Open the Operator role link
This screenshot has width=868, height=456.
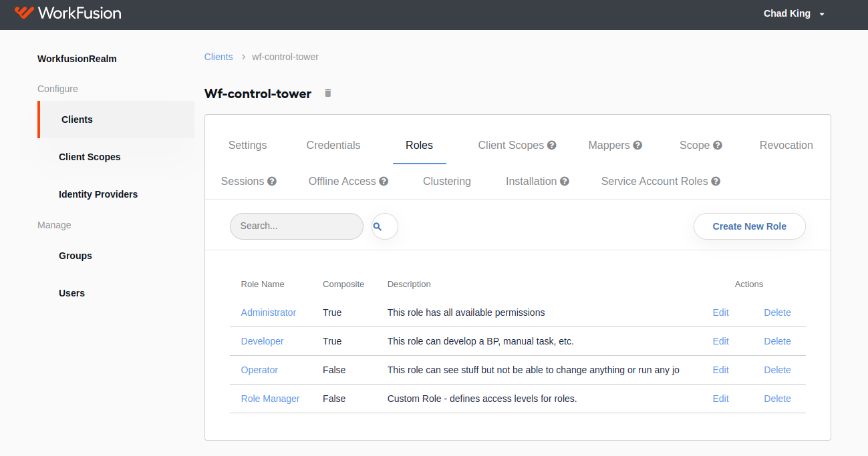(x=259, y=370)
